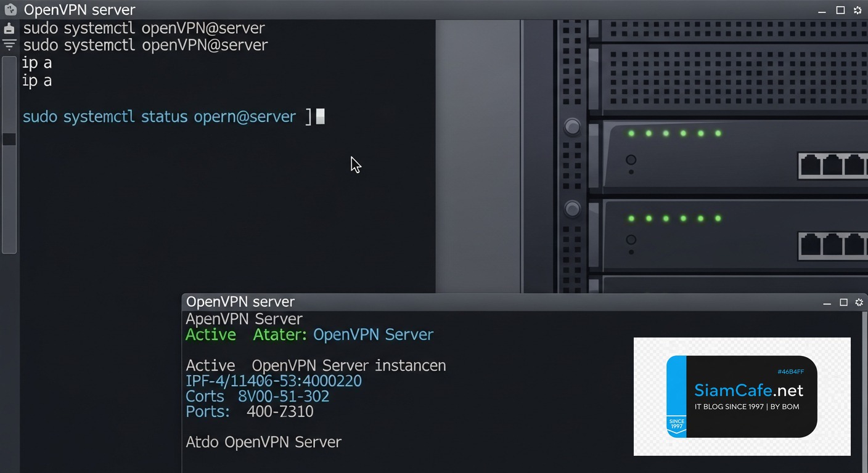Click the filter-lines icon in the left sidebar
This screenshot has height=473, width=868.
(x=9, y=44)
